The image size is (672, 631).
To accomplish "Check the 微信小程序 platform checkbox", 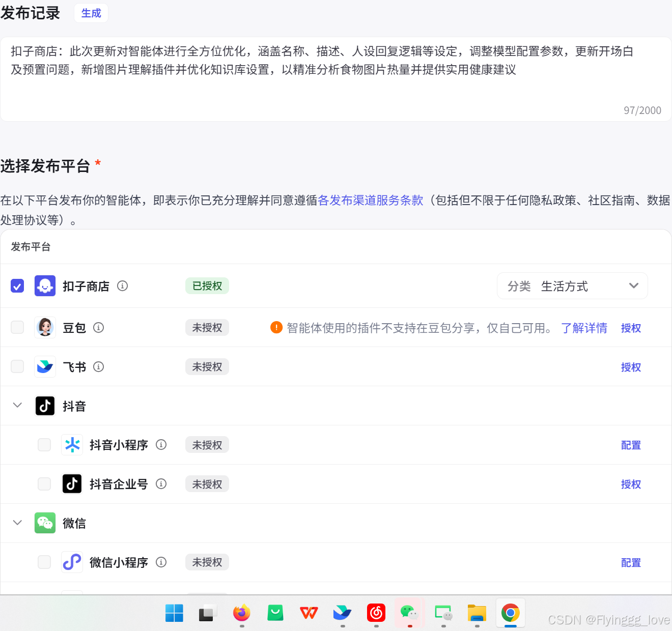I will pos(44,562).
